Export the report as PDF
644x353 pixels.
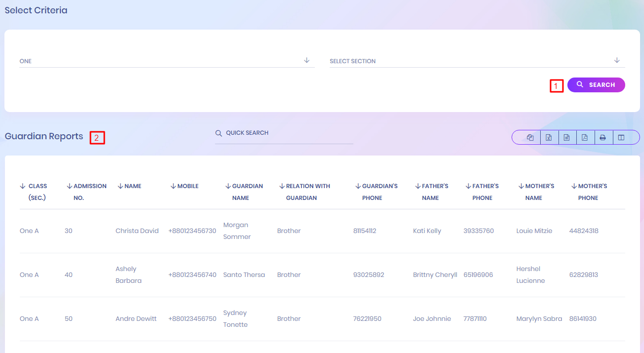(x=585, y=138)
